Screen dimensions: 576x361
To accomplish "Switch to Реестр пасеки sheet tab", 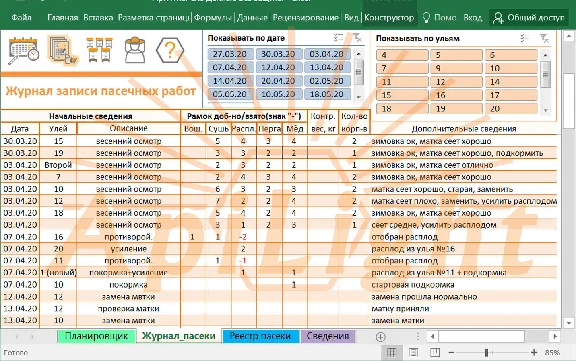I will click(260, 336).
